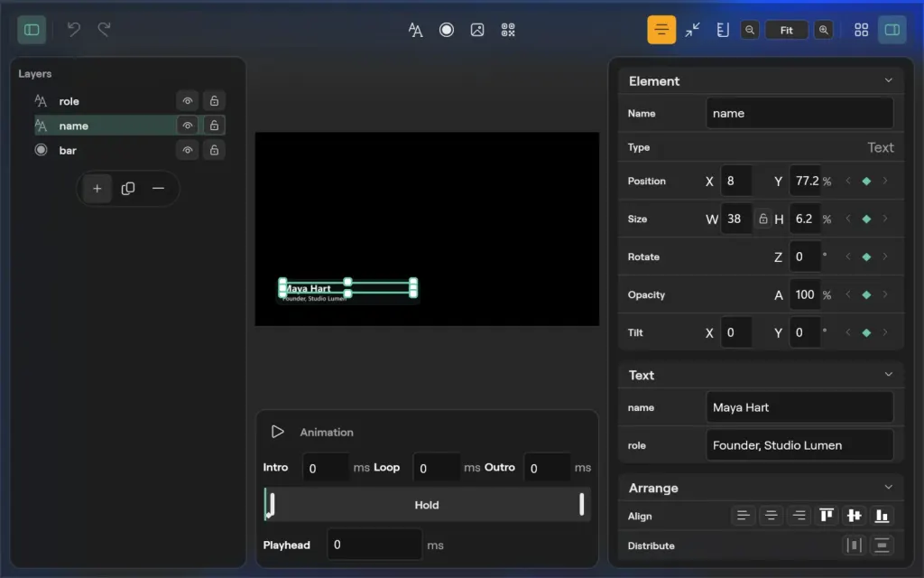The width and height of the screenshot is (924, 578).
Task: Click the element Name input field
Action: (799, 113)
